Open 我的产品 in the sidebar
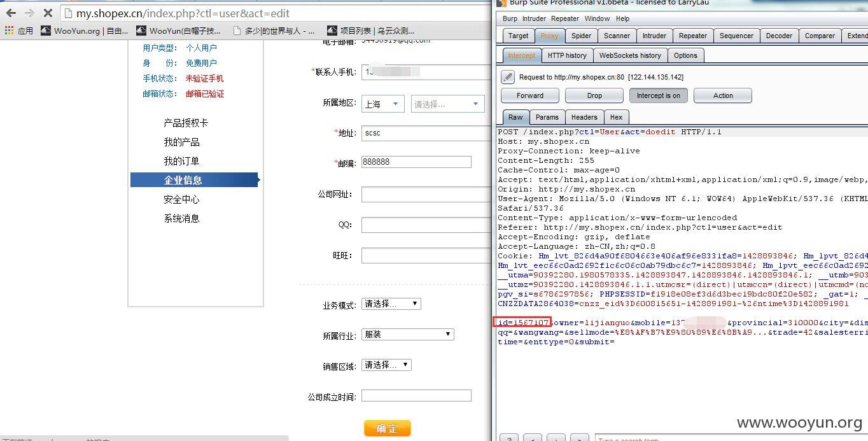This screenshot has height=441, width=868. tap(181, 142)
